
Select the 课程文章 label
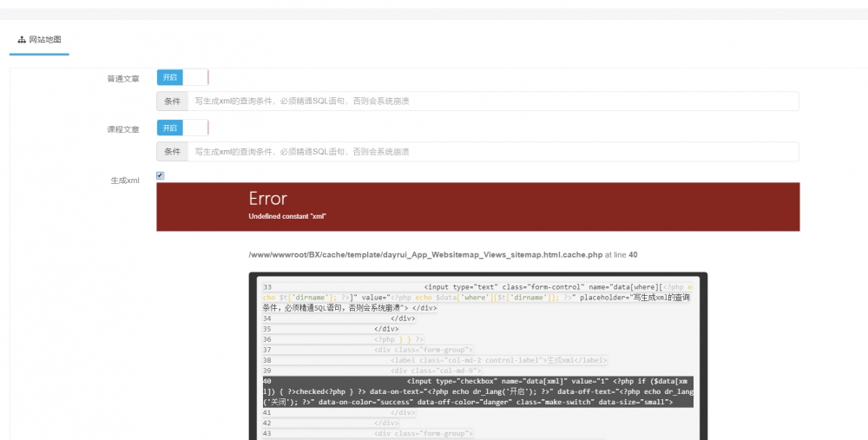pos(123,129)
